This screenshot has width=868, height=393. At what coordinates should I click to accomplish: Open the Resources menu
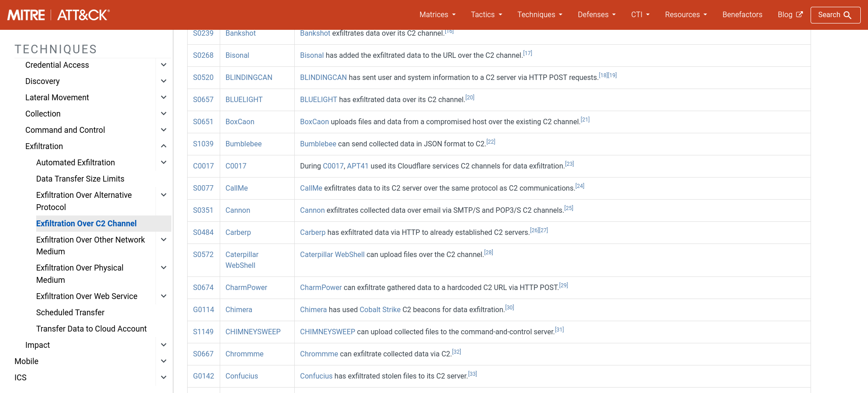click(686, 15)
